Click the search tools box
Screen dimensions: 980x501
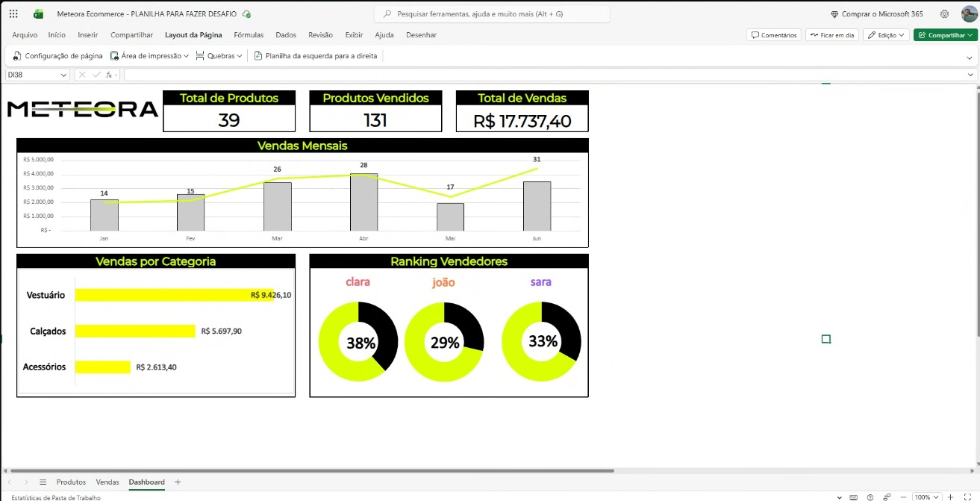(491, 14)
